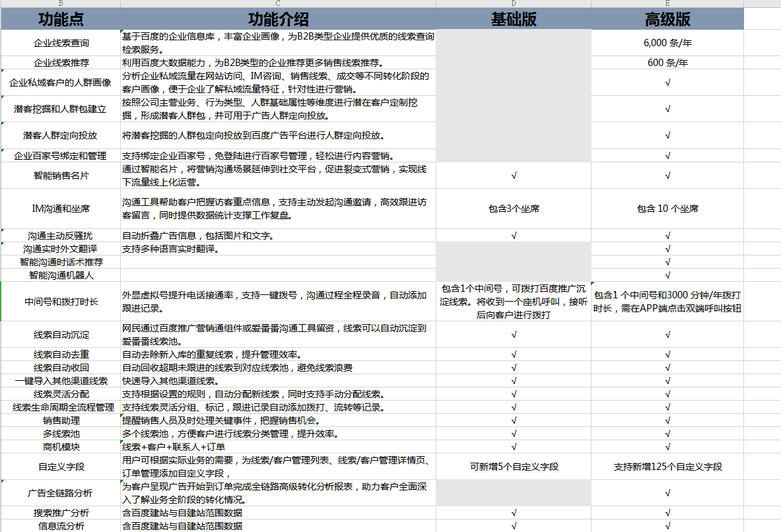
Task: Click 基础版 checkmark in 商机模块 row
Action: [514, 447]
